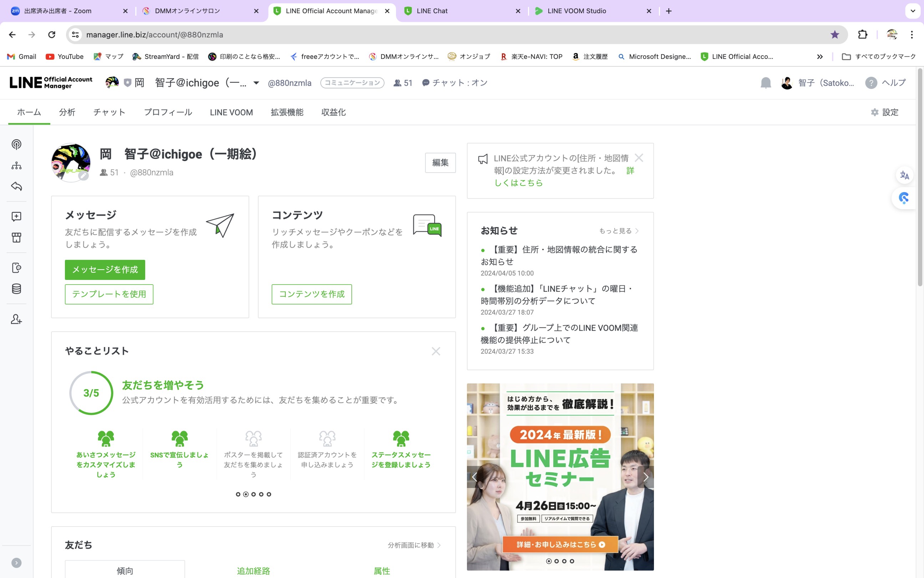Image resolution: width=924 pixels, height=578 pixels.
Task: Open すべてのブックマーク folder
Action: pyautogui.click(x=879, y=56)
